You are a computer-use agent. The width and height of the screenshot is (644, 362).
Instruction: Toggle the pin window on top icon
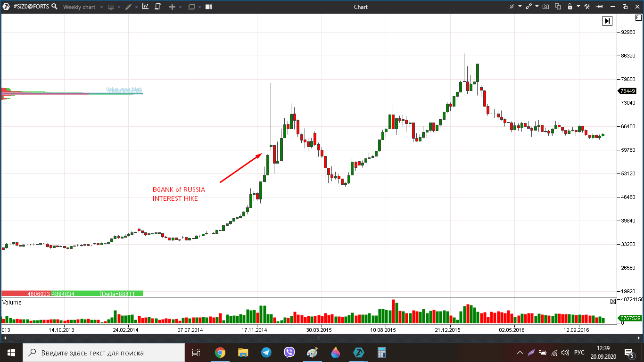(x=600, y=7)
